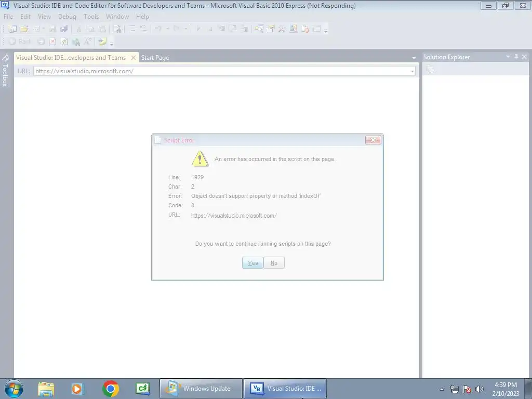Image resolution: width=532 pixels, height=399 pixels.
Task: Click the Start Debugging play icon
Action: [x=198, y=29]
